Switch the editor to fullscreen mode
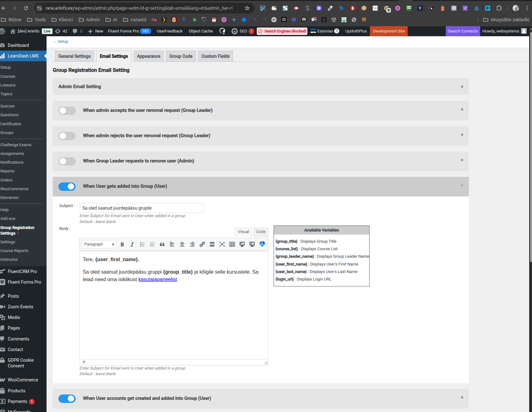Viewport: 532px width, 412px height. click(x=222, y=244)
